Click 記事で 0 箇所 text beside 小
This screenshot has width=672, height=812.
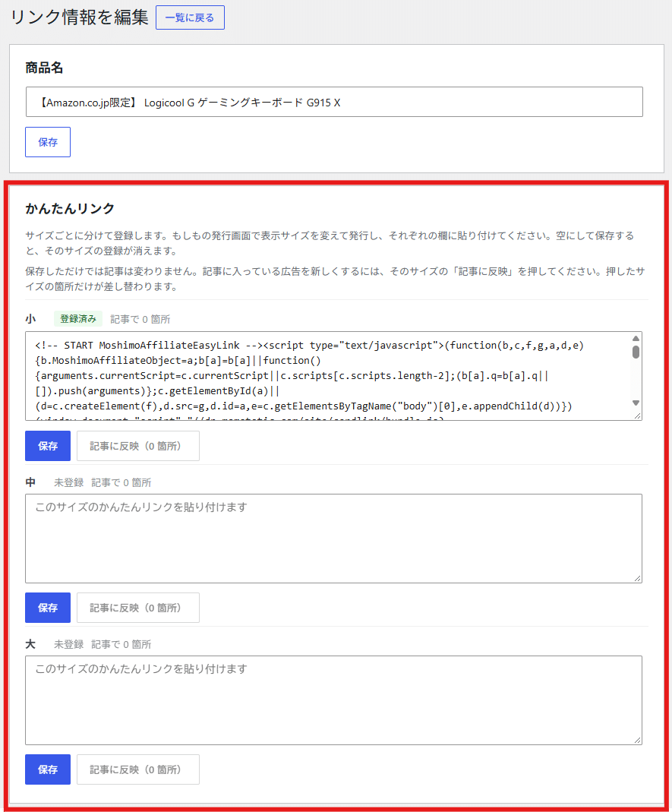(x=140, y=320)
